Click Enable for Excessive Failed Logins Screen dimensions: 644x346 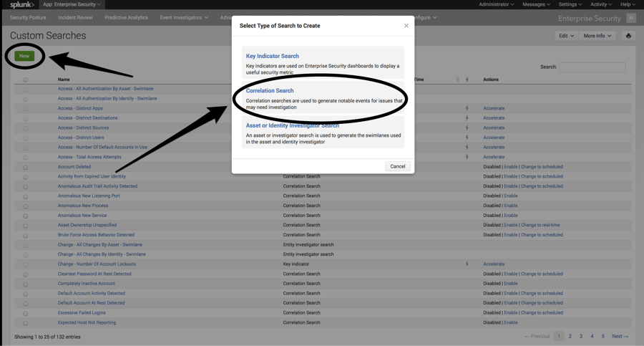click(x=510, y=312)
